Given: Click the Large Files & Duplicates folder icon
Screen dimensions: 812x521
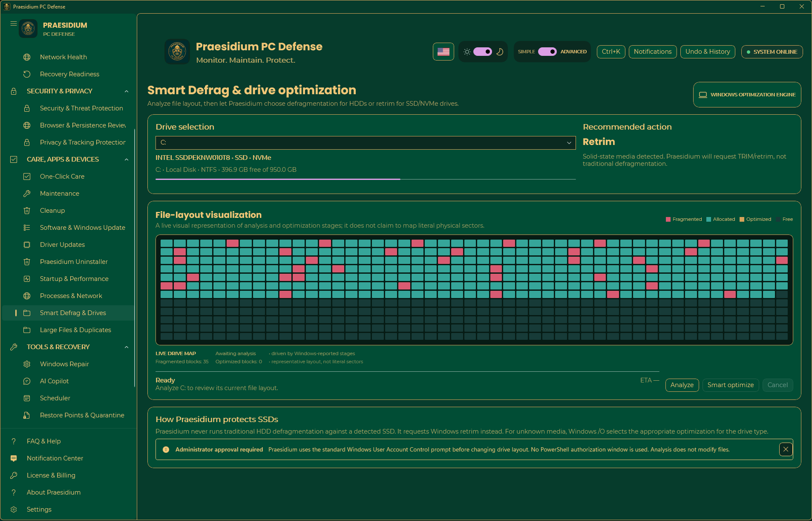Looking at the screenshot, I should [27, 330].
